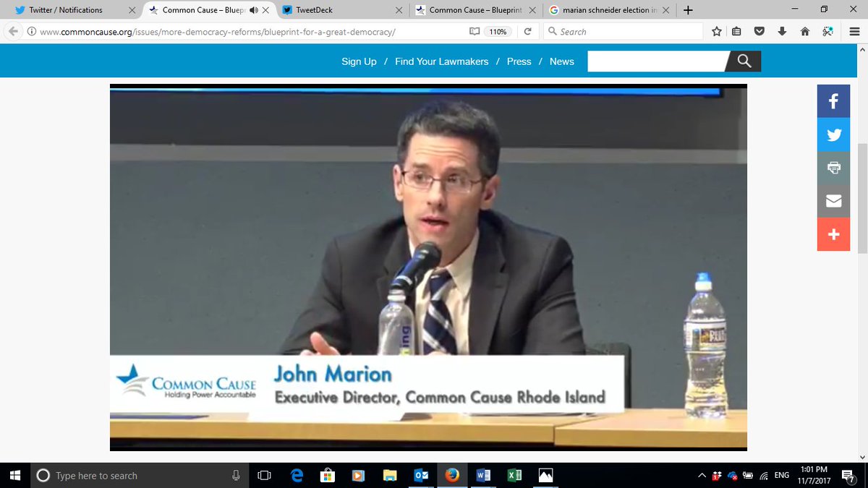This screenshot has width=868, height=488.
Task: Save to Pocket icon
Action: [x=759, y=32]
